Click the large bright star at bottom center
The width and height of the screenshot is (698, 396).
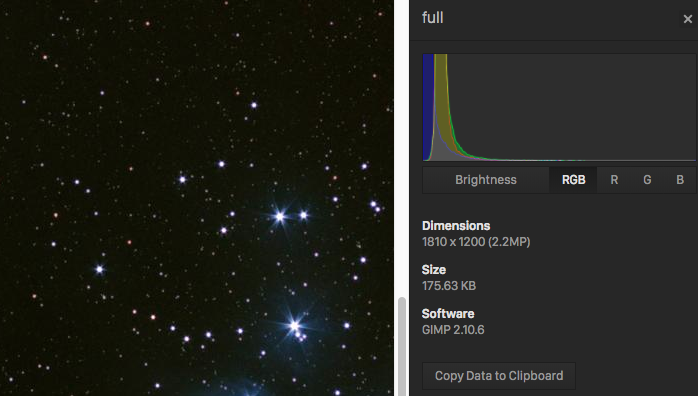coord(294,326)
